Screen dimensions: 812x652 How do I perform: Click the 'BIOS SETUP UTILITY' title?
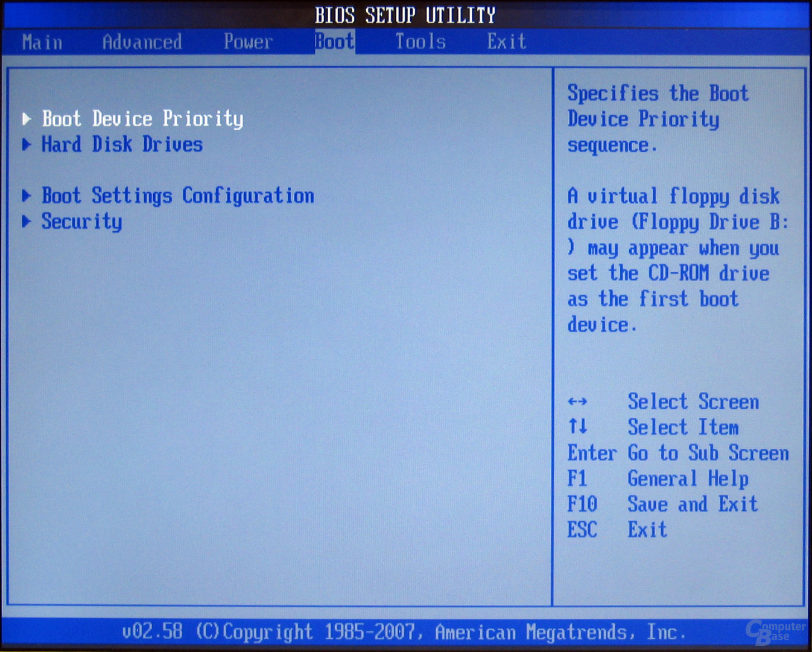(405, 15)
